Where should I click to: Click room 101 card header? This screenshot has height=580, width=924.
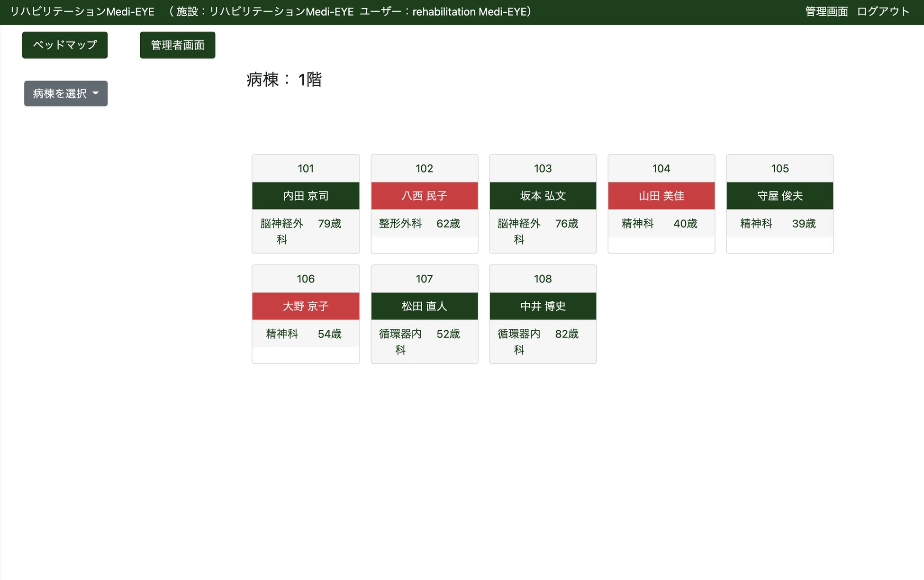(306, 169)
